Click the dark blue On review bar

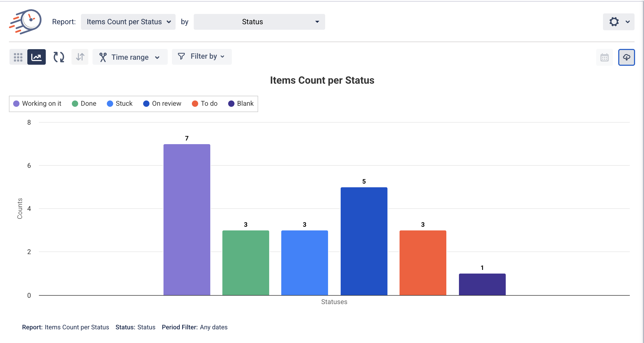(x=364, y=241)
